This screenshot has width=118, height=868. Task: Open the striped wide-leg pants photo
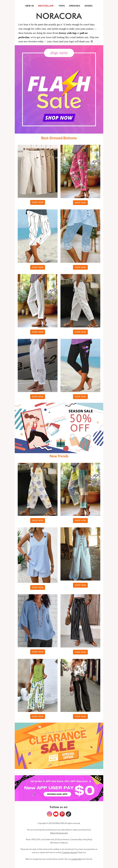point(80,621)
